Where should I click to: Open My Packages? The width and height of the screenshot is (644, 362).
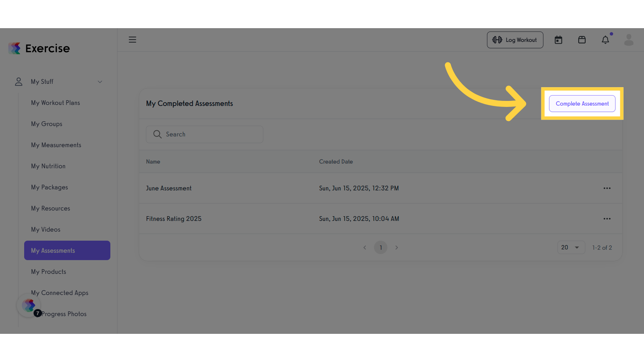[50, 187]
